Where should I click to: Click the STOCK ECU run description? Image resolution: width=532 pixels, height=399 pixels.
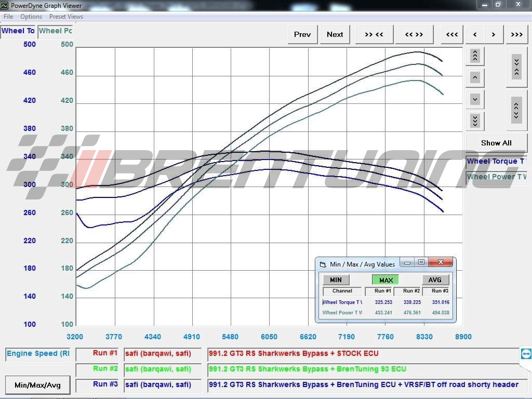(x=363, y=354)
